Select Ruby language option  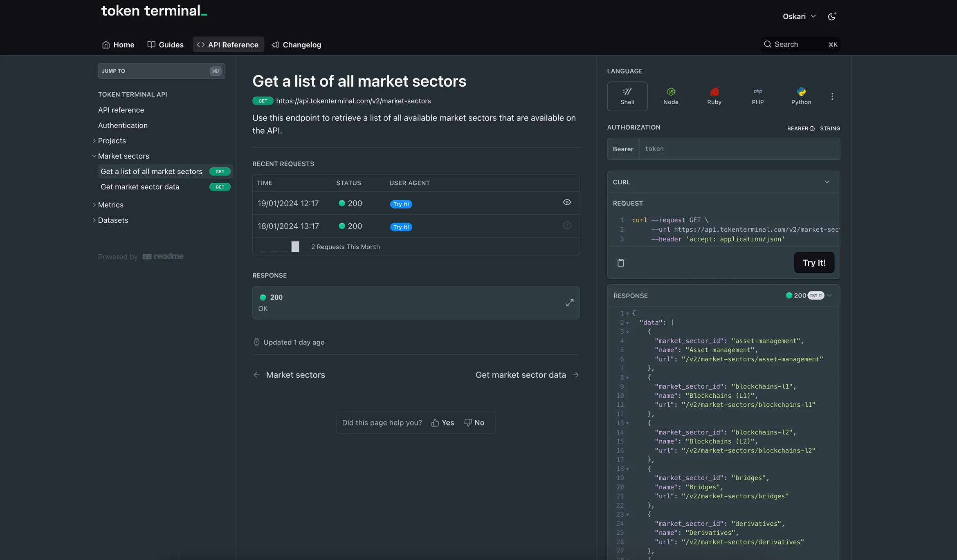714,96
